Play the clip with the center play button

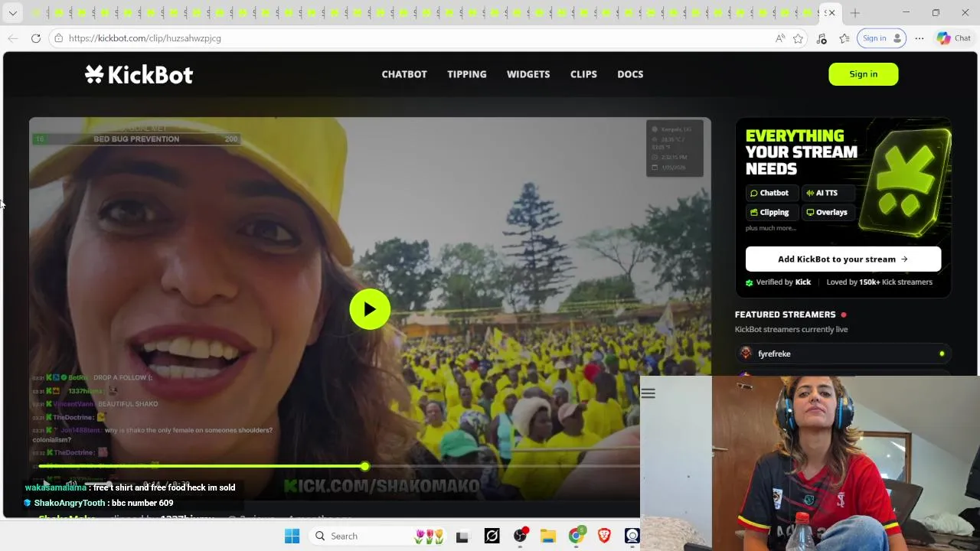(370, 309)
